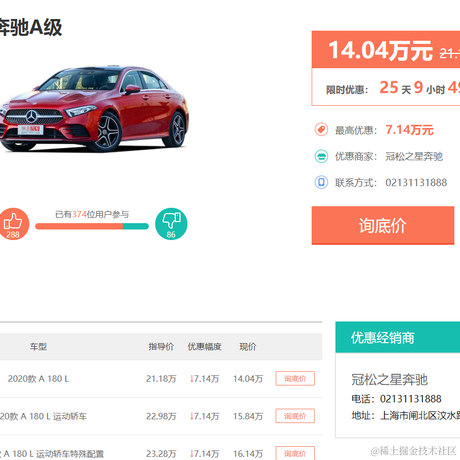
Task: Click 询底价 in the 23.28万 row
Action: click(295, 453)
